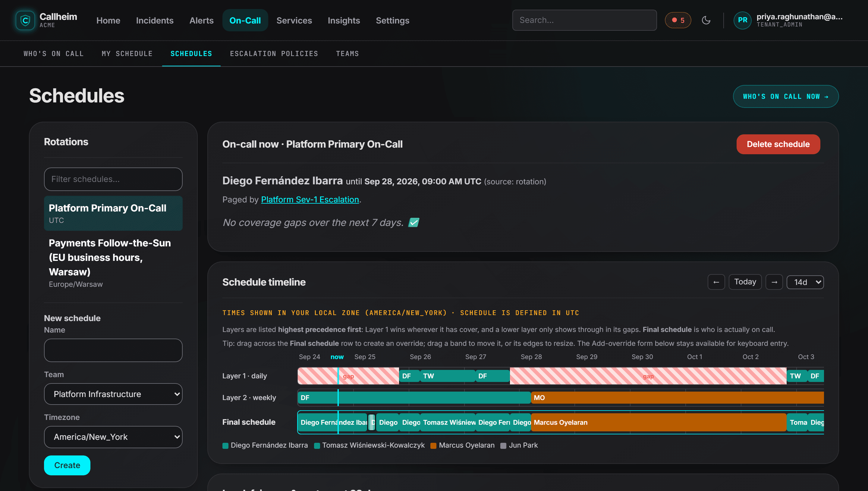Click the Create schedule button
The height and width of the screenshot is (491, 868).
[67, 465]
